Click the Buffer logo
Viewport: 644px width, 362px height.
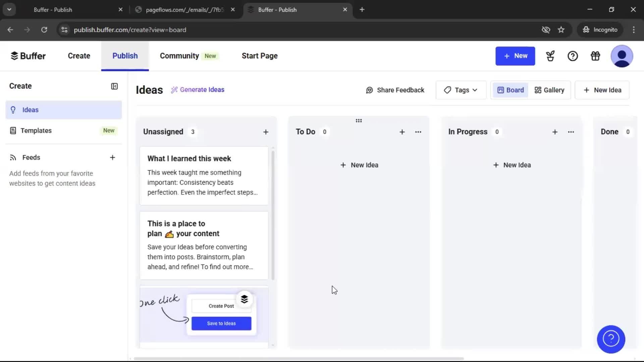click(x=28, y=56)
